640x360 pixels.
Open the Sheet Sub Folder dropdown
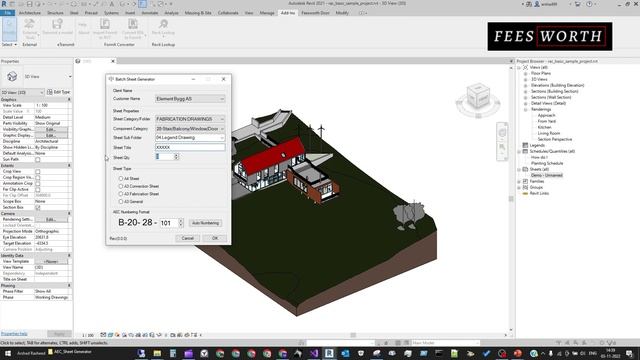click(x=190, y=138)
